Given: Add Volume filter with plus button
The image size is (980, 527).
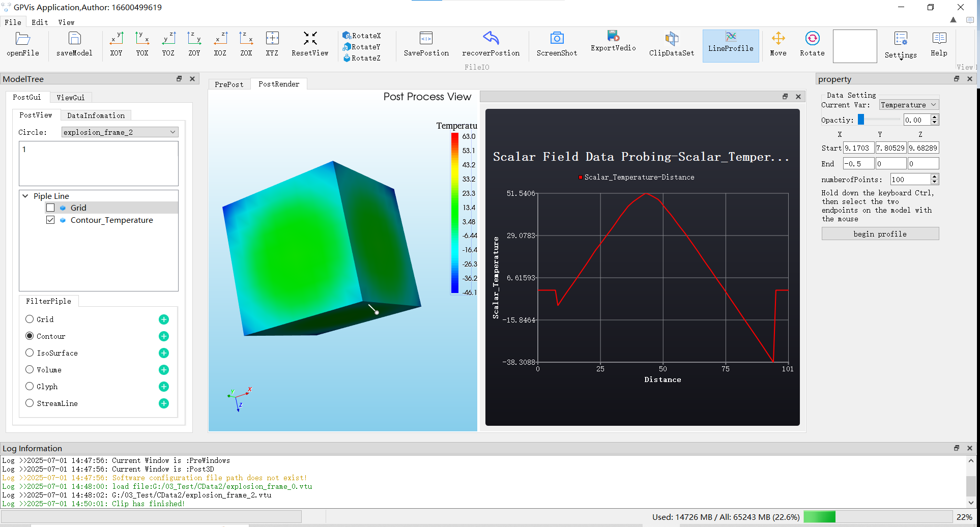Looking at the screenshot, I should point(164,370).
